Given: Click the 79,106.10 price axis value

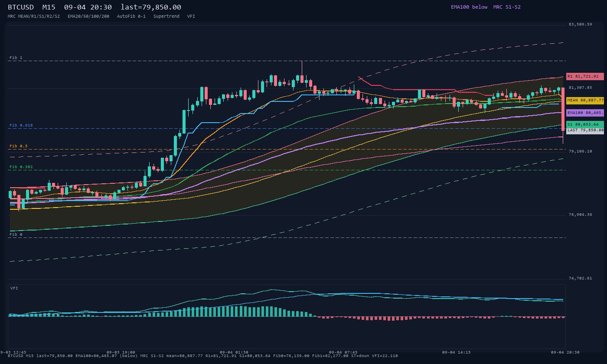Looking at the screenshot, I should pyautogui.click(x=580, y=151).
